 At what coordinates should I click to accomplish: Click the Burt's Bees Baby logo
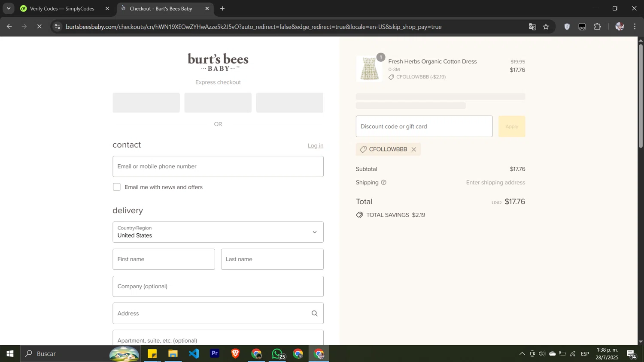(218, 62)
